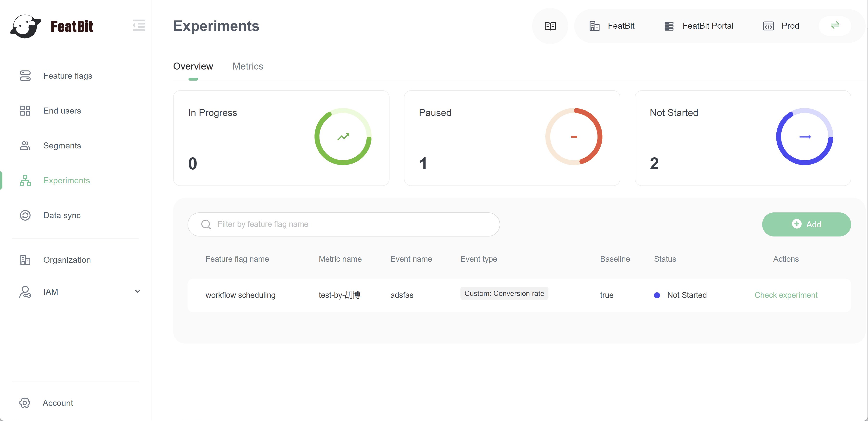
Task: Open the Organization settings icon
Action: click(x=25, y=260)
